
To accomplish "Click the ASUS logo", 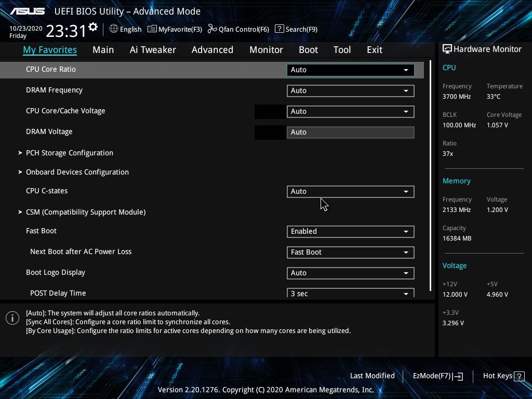I will coord(27,11).
